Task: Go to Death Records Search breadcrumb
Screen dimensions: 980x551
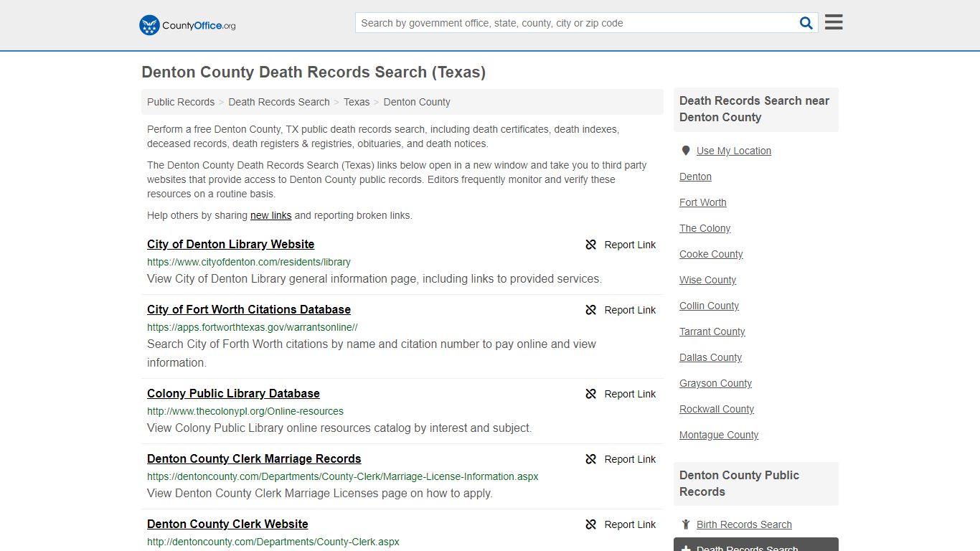Action: click(279, 102)
